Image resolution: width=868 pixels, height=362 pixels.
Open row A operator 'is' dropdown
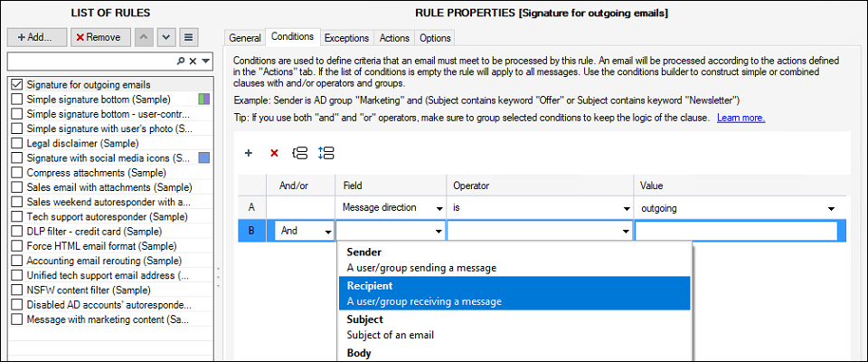[x=626, y=209]
